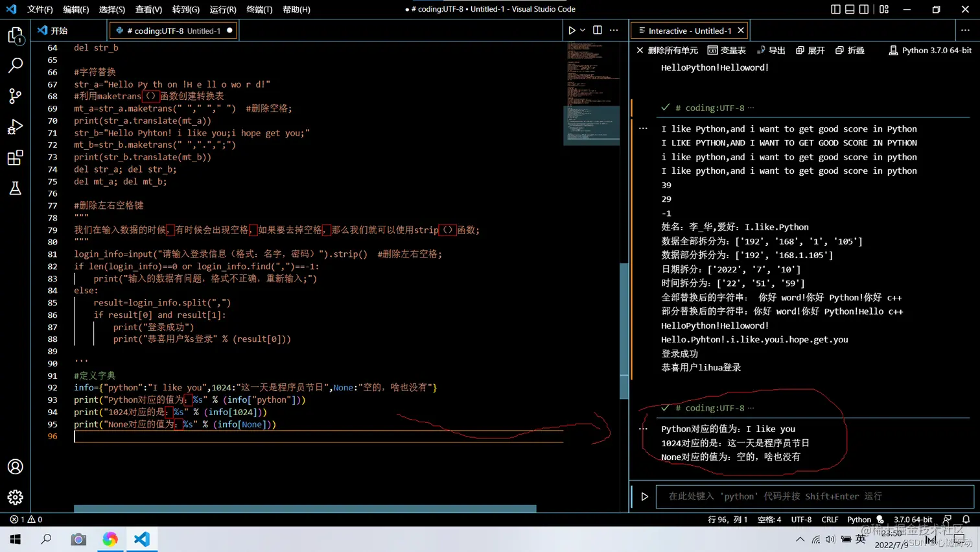The image size is (980, 552).
Task: Open the 转到(G) menu
Action: (186, 9)
